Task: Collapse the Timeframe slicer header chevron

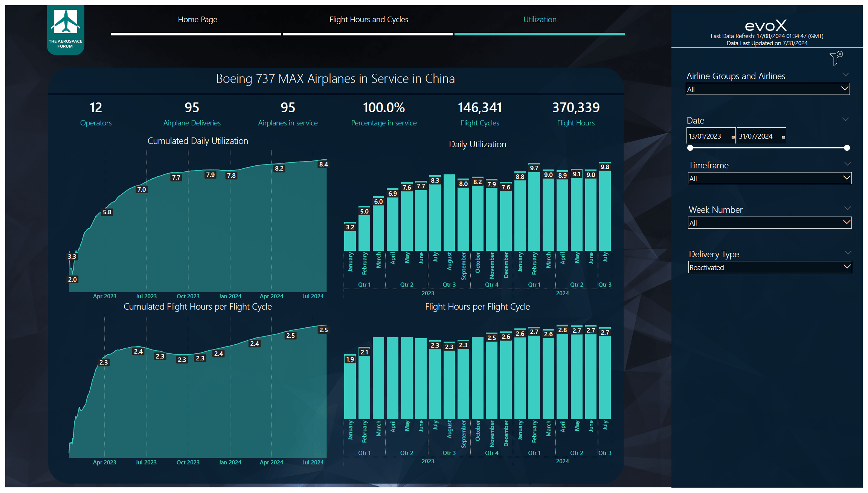Action: click(847, 164)
